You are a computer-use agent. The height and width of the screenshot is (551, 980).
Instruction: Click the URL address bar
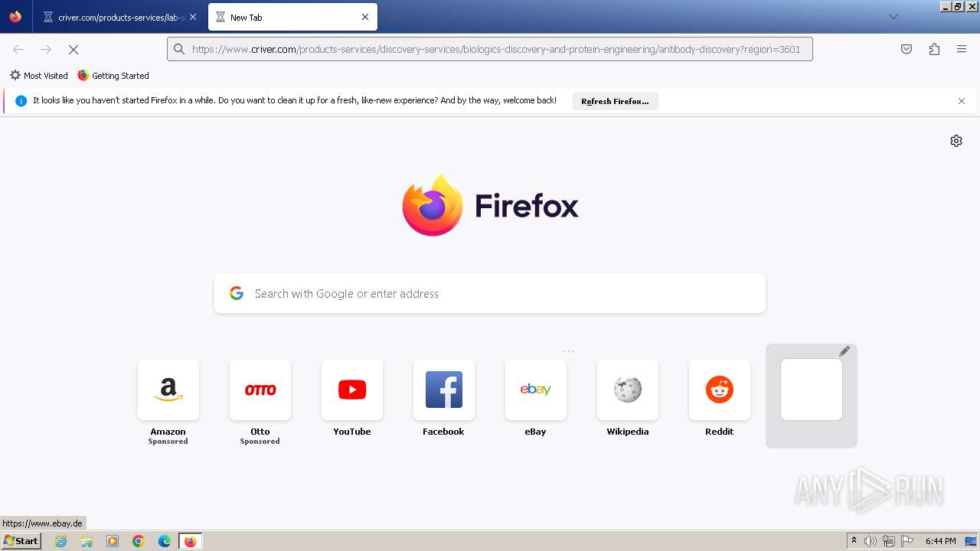490,49
